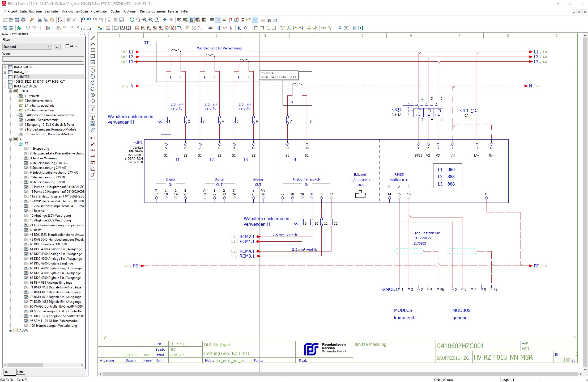Click the green refresh/redraw icon
This screenshot has width=588, height=382.
point(132,20)
